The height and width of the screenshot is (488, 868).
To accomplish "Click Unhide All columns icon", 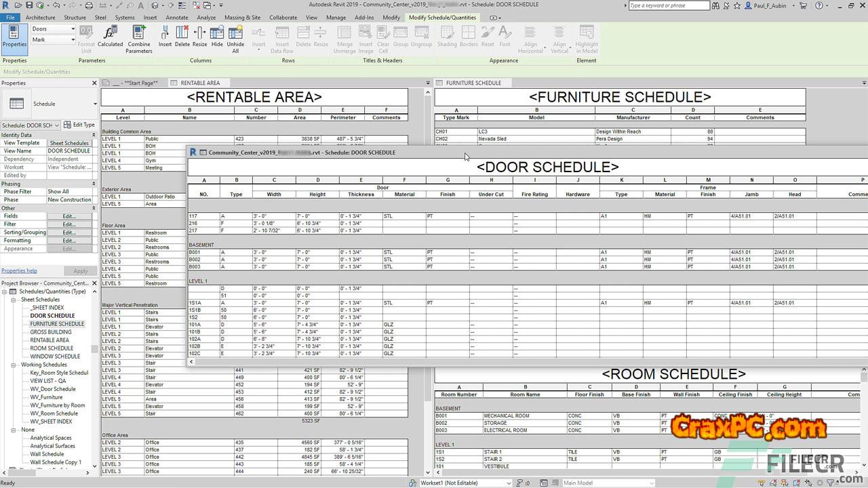I will pos(235,35).
